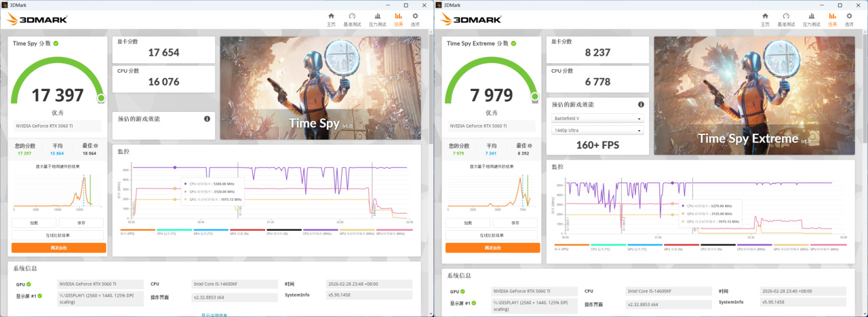868x317 pixels.
Task: Click info icon next to 最佳 8 392
Action: [x=530, y=145]
